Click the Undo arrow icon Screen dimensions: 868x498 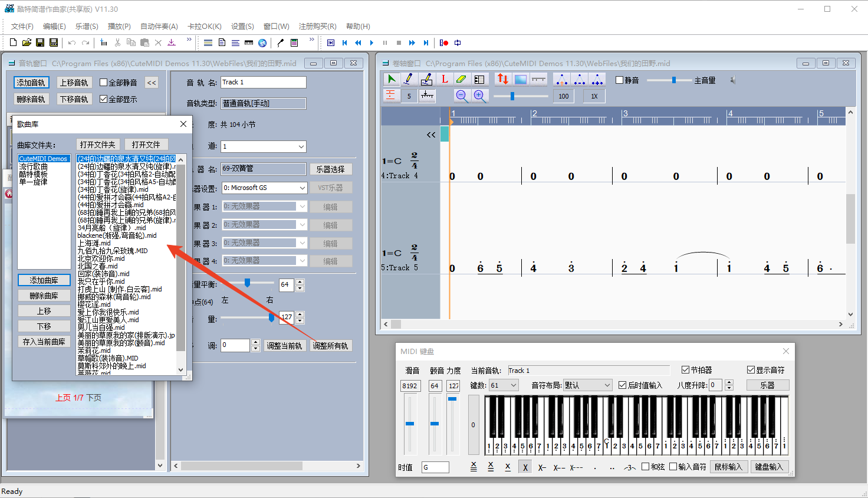[72, 42]
